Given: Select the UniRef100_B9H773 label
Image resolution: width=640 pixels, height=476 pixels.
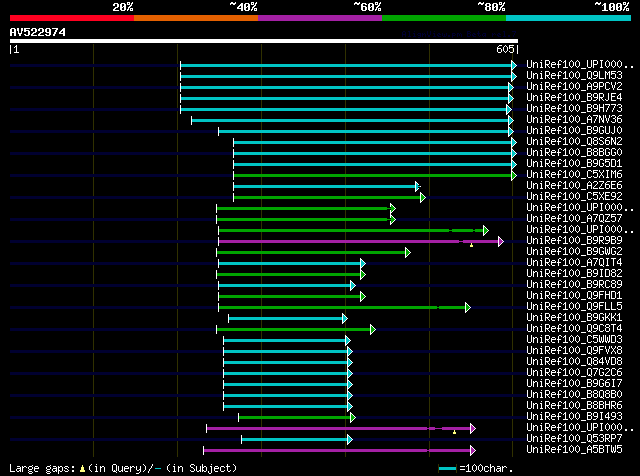Looking at the screenshot, I should click(574, 109).
